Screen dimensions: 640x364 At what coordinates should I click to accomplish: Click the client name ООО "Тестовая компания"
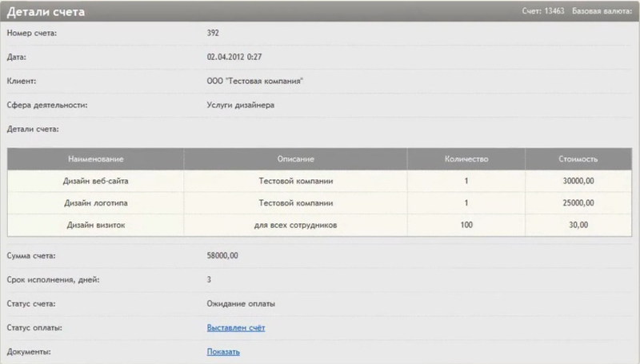click(254, 81)
